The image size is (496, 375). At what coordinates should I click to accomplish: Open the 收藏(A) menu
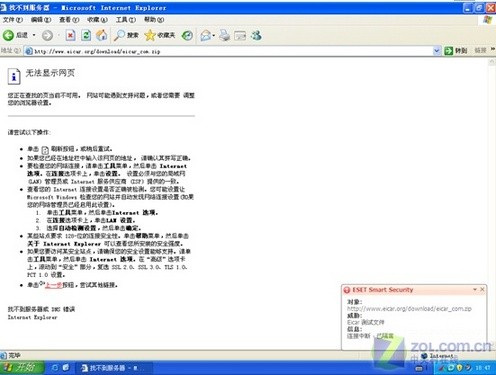97,20
